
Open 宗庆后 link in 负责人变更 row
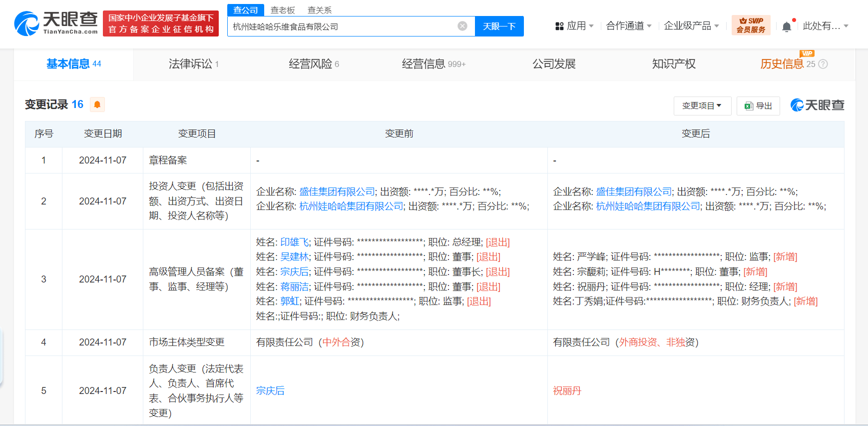pos(270,390)
